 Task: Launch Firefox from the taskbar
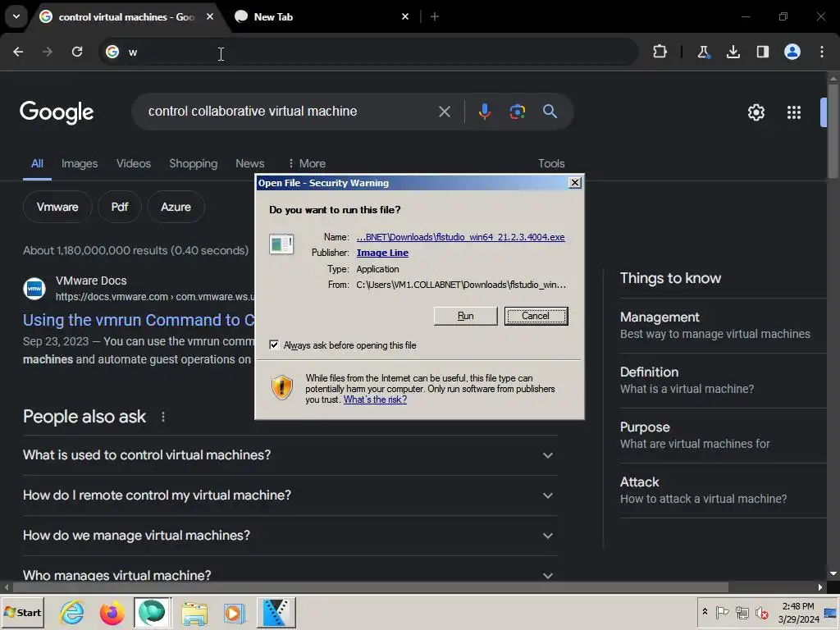click(112, 612)
